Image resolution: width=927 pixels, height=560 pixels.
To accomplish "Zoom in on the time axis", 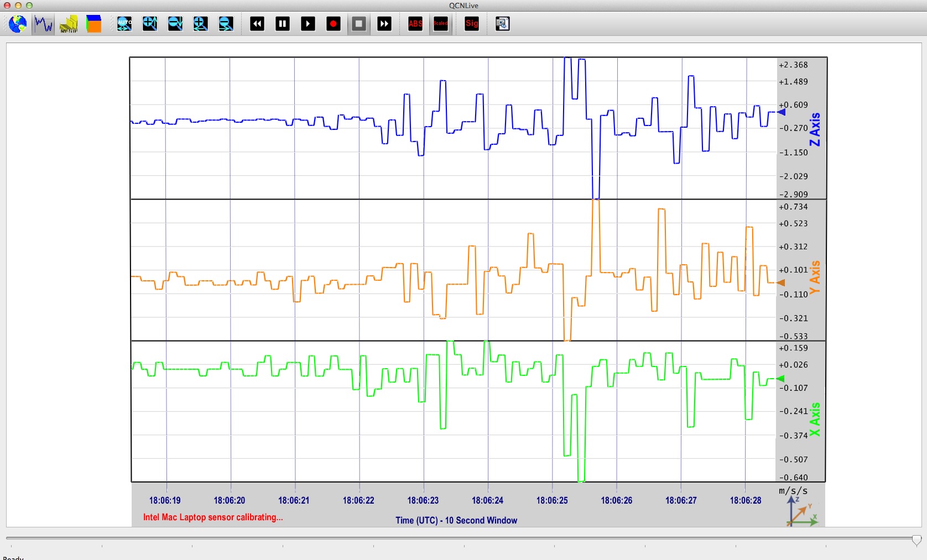I will [201, 24].
